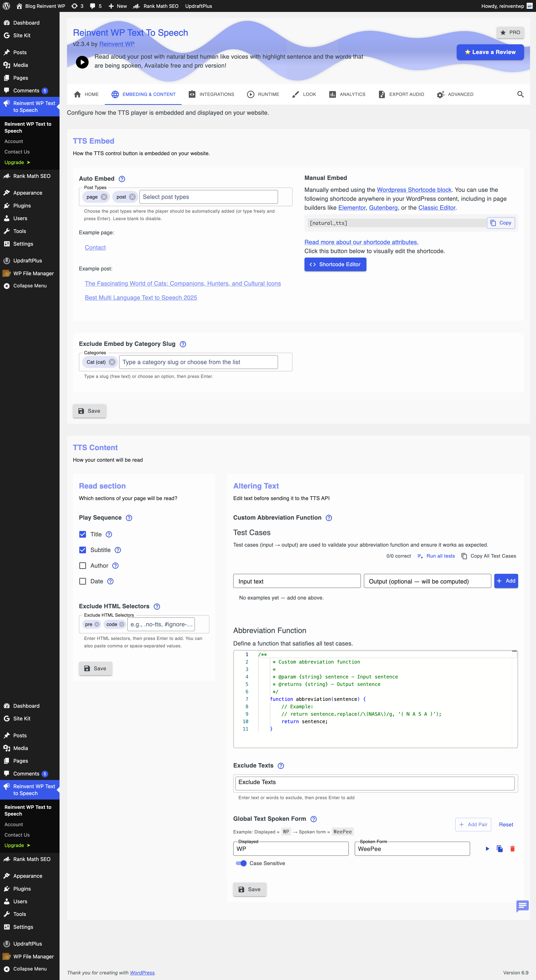Click the Leave a Review button
Image resolution: width=536 pixels, height=980 pixels.
490,52
